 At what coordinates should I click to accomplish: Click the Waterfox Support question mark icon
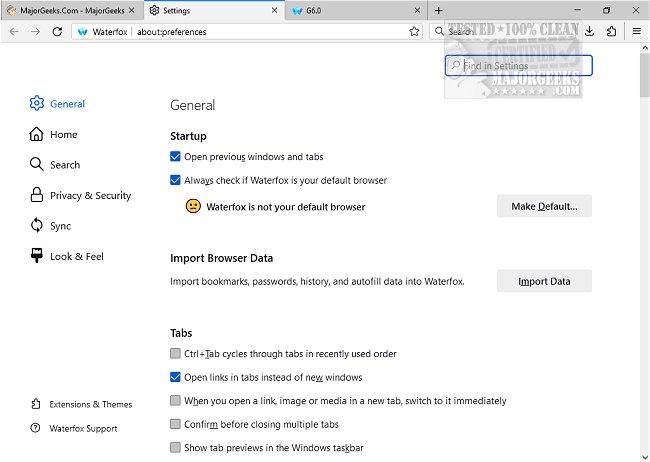click(36, 428)
